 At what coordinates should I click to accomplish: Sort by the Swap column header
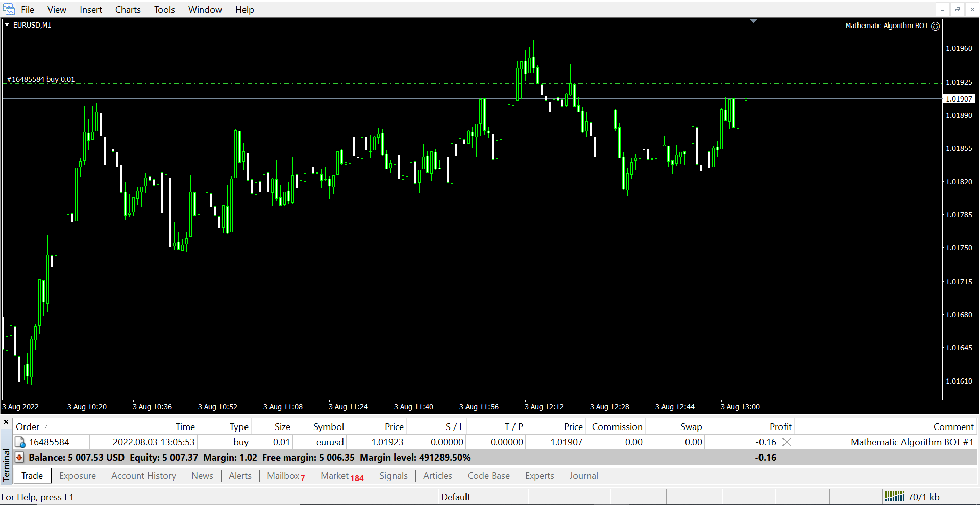(675, 427)
